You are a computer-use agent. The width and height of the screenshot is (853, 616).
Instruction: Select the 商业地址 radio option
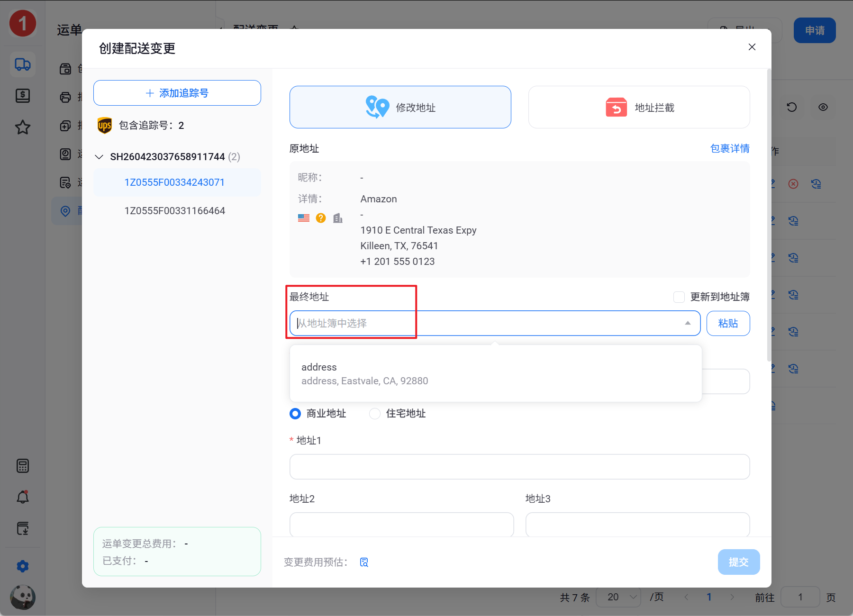pyautogui.click(x=295, y=414)
